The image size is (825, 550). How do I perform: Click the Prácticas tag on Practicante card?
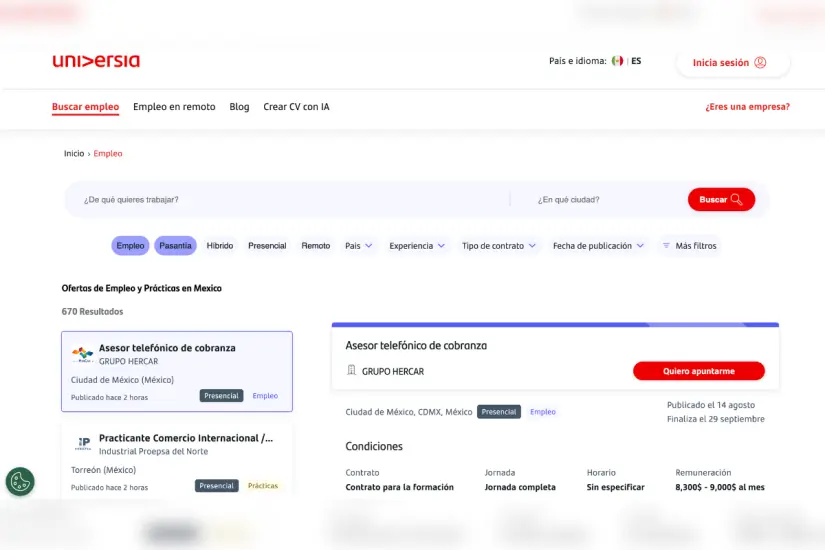263,486
